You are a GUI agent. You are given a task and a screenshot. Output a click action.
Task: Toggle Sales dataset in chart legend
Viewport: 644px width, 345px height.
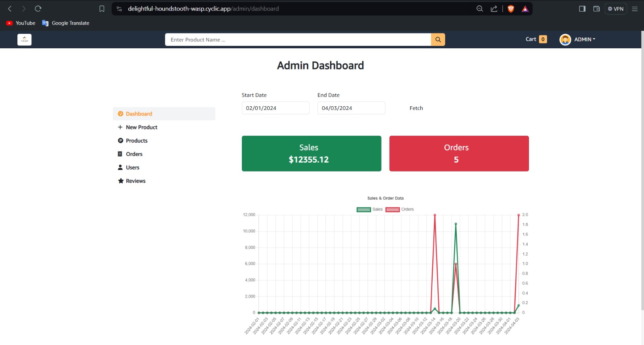click(x=369, y=209)
